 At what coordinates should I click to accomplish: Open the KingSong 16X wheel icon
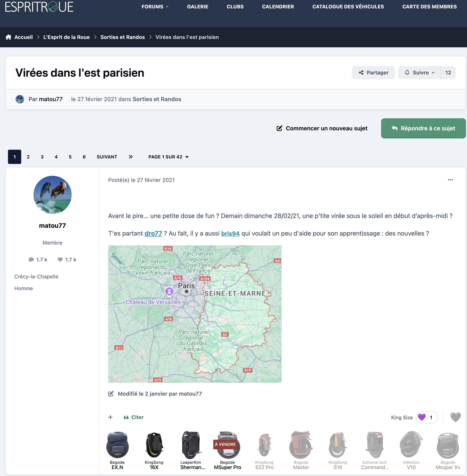(154, 445)
